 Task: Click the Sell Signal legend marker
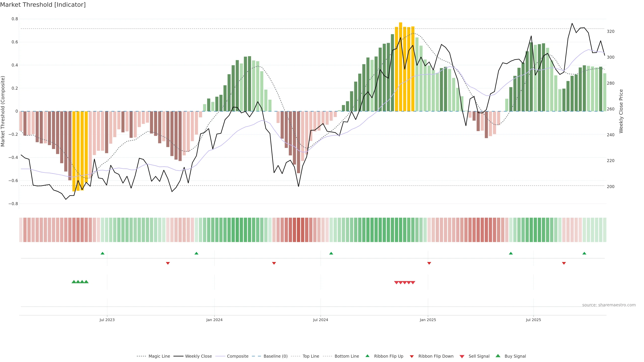tap(462, 356)
